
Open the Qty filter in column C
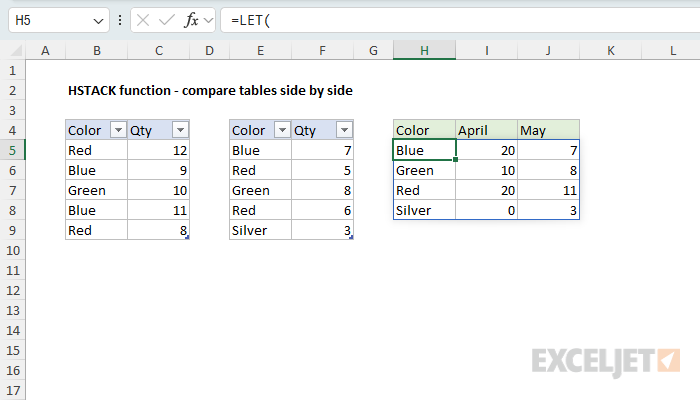(x=180, y=130)
